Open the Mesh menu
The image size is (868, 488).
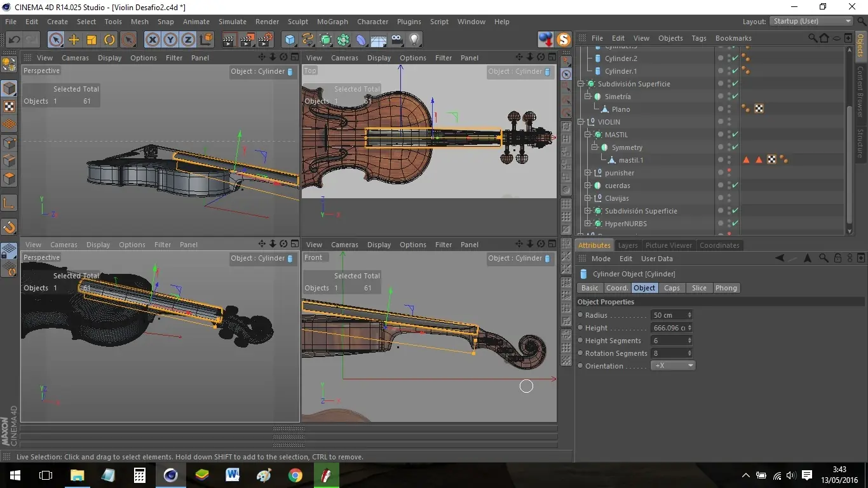coord(140,22)
